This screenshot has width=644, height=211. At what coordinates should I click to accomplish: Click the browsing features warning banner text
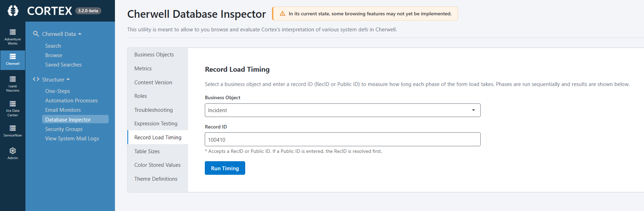(x=370, y=14)
